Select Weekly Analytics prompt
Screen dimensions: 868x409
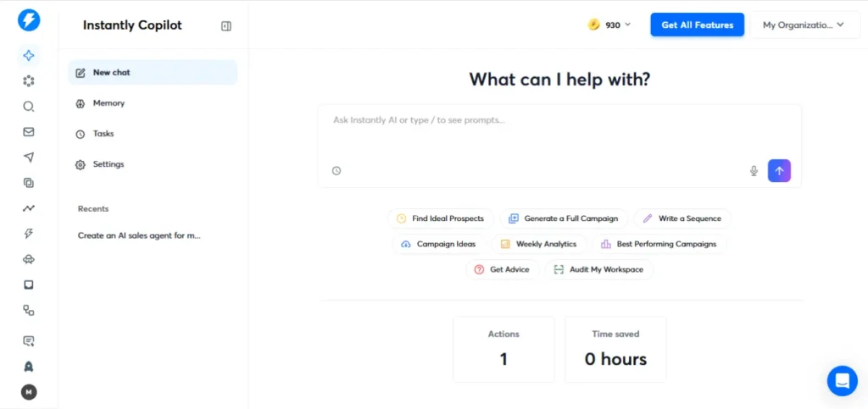tap(538, 244)
